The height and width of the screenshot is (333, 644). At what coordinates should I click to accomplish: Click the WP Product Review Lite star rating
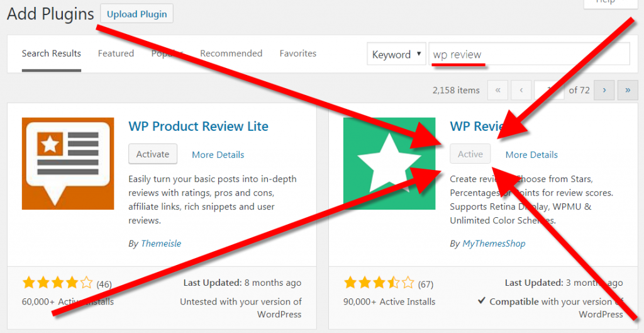pyautogui.click(x=57, y=283)
